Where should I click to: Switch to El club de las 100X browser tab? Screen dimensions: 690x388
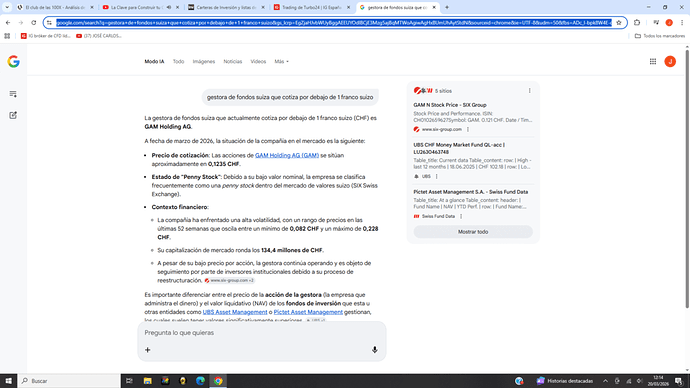(55, 7)
